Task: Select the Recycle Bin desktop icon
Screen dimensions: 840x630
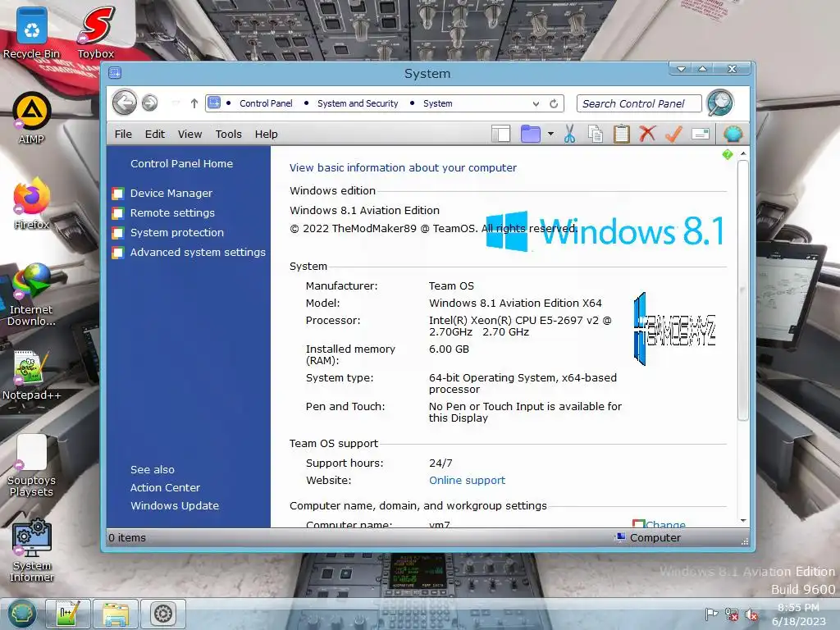Action: [31, 33]
